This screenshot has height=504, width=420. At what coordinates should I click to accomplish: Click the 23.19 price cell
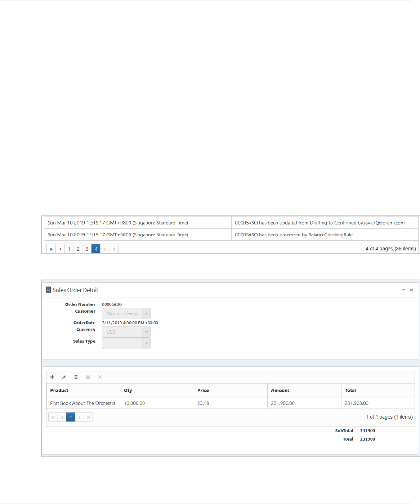(x=231, y=403)
